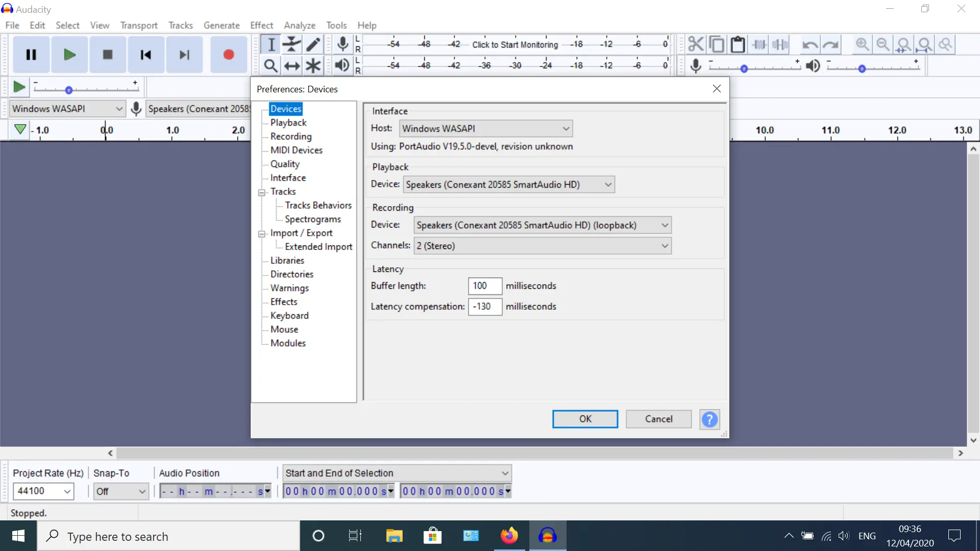The width and height of the screenshot is (980, 551).
Task: Click the recording volume slider handle
Action: coord(744,69)
